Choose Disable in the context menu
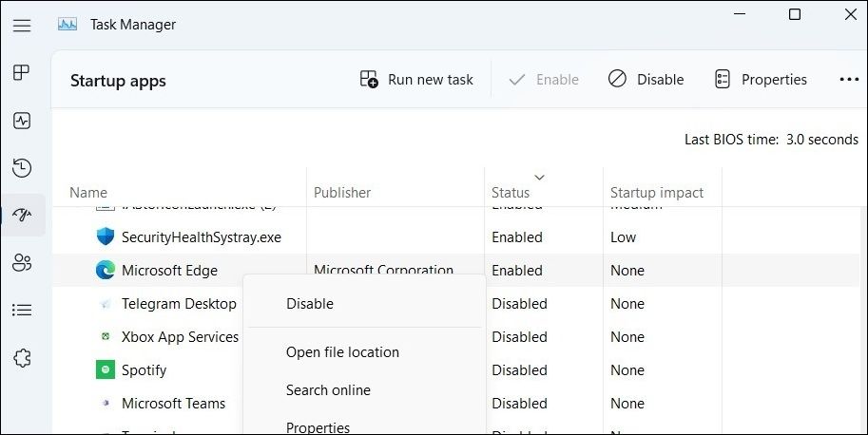Screen dimensions: 868x435 [310, 304]
